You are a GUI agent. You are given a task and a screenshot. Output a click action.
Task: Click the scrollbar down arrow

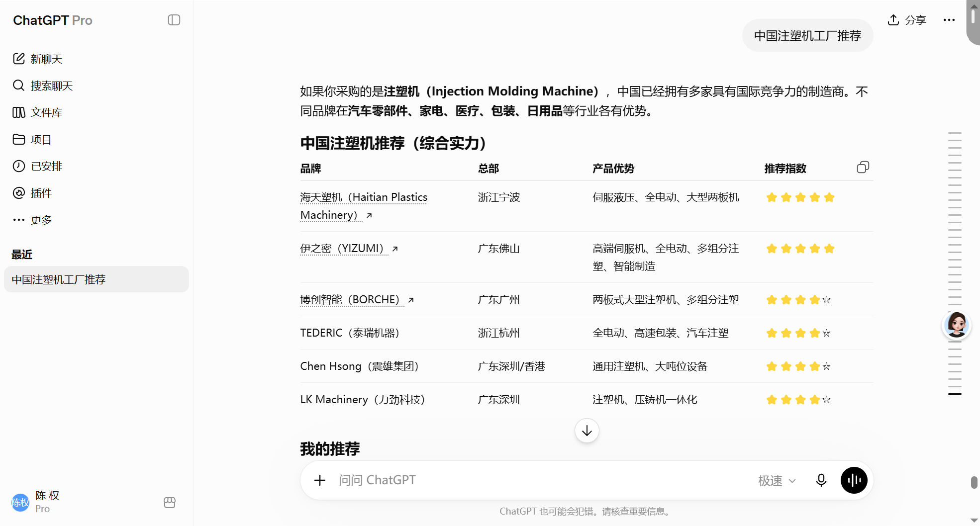pos(974,521)
